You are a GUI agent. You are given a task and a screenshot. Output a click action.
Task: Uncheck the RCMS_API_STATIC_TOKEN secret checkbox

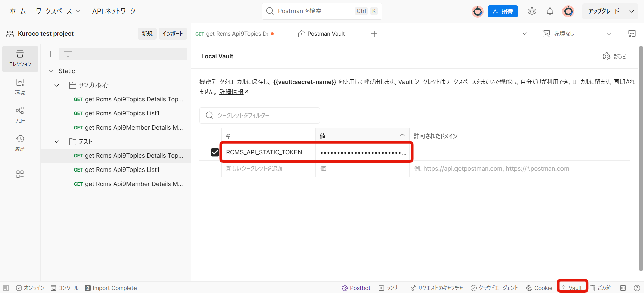(x=215, y=152)
